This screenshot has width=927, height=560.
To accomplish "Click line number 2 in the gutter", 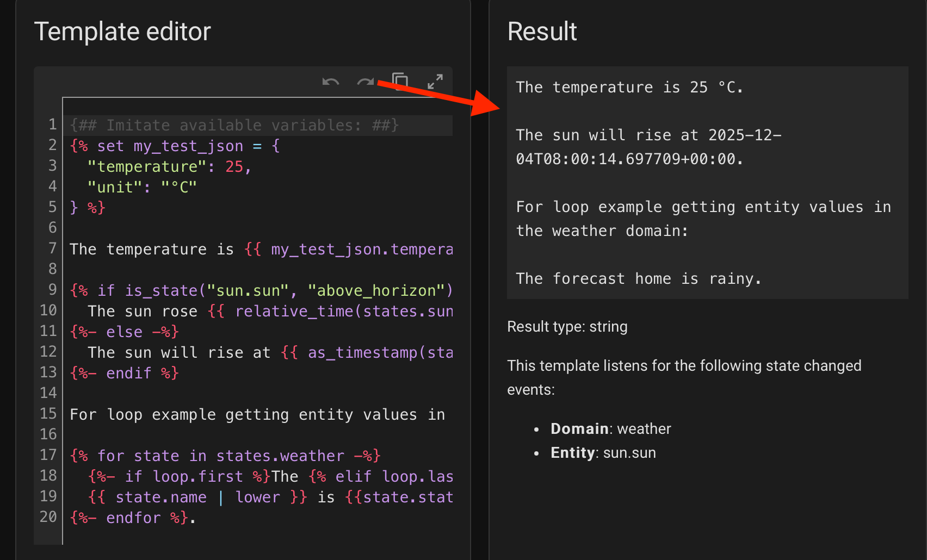I will coord(52,146).
